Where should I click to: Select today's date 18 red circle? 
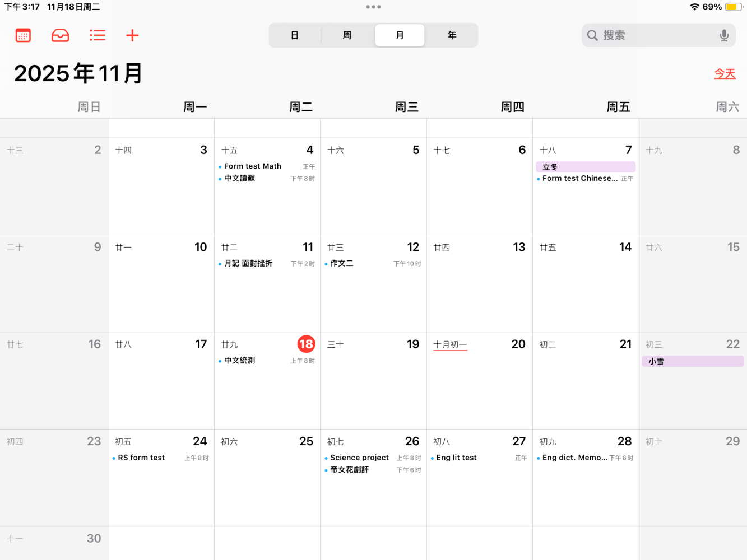pyautogui.click(x=306, y=344)
